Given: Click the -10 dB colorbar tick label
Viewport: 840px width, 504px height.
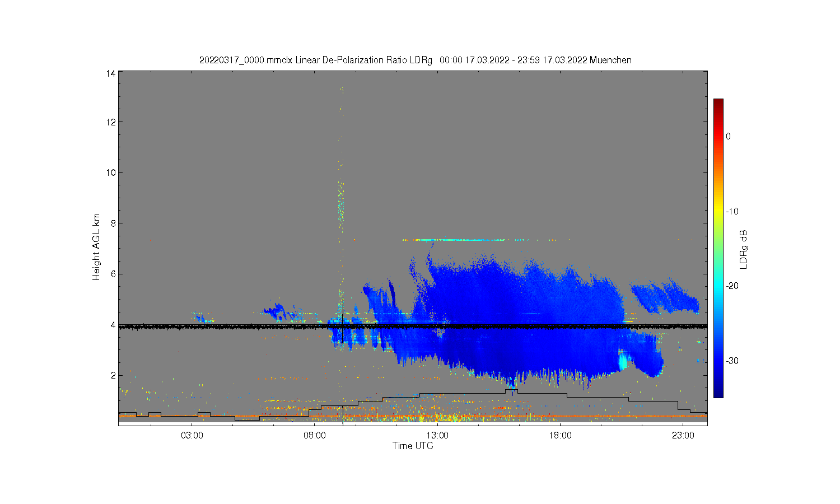Looking at the screenshot, I should (732, 211).
